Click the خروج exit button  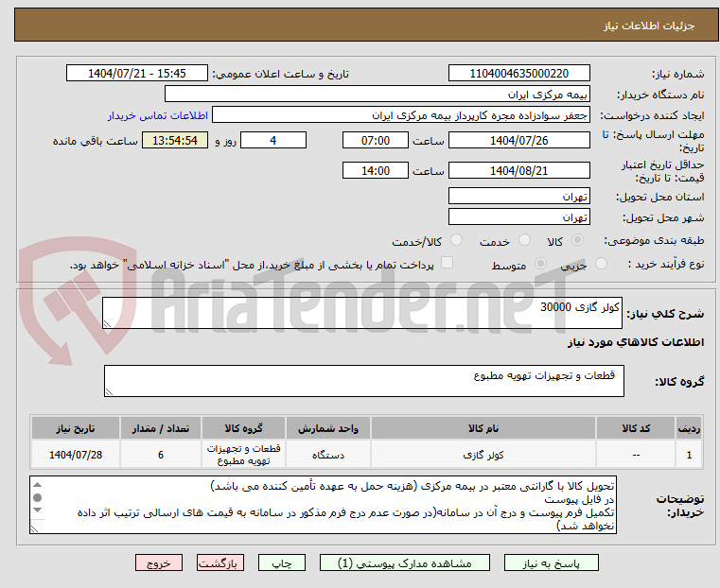[159, 562]
